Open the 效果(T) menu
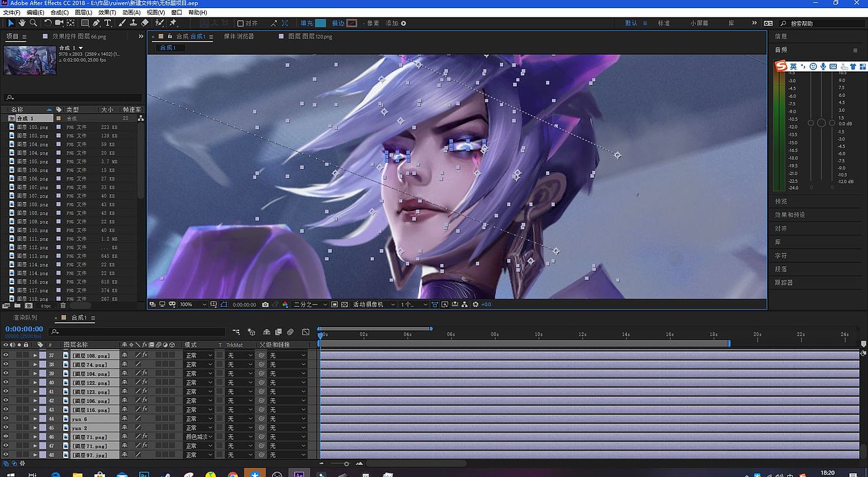 pyautogui.click(x=107, y=12)
